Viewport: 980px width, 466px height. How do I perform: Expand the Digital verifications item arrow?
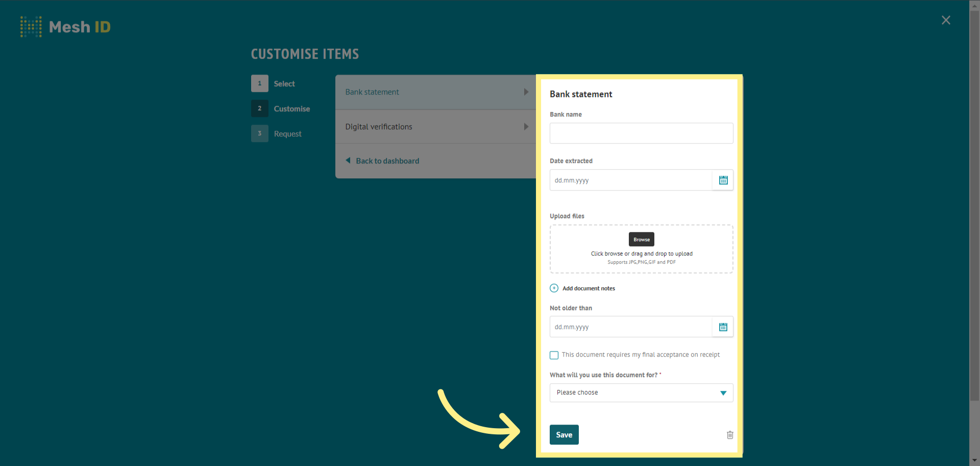pos(526,127)
